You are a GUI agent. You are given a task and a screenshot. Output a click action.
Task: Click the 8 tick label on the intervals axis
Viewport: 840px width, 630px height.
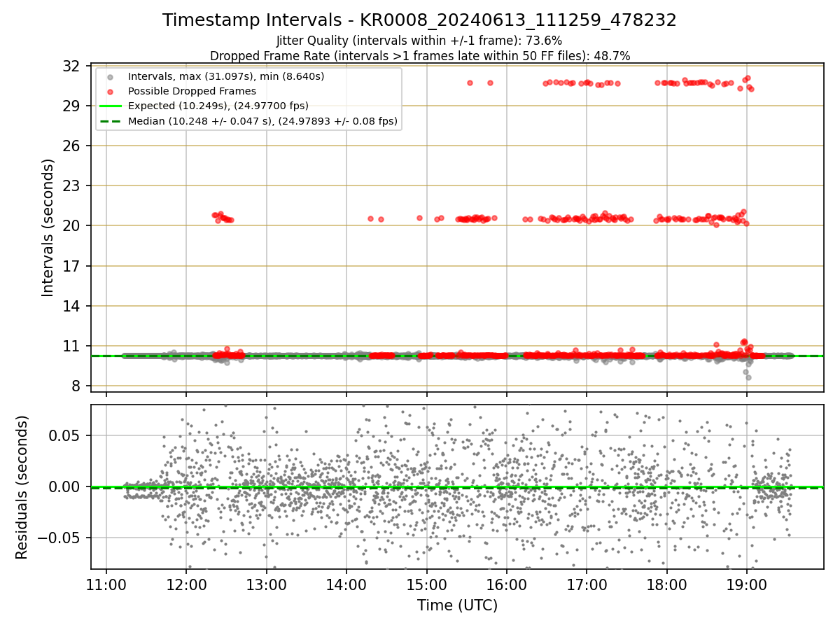[76, 386]
